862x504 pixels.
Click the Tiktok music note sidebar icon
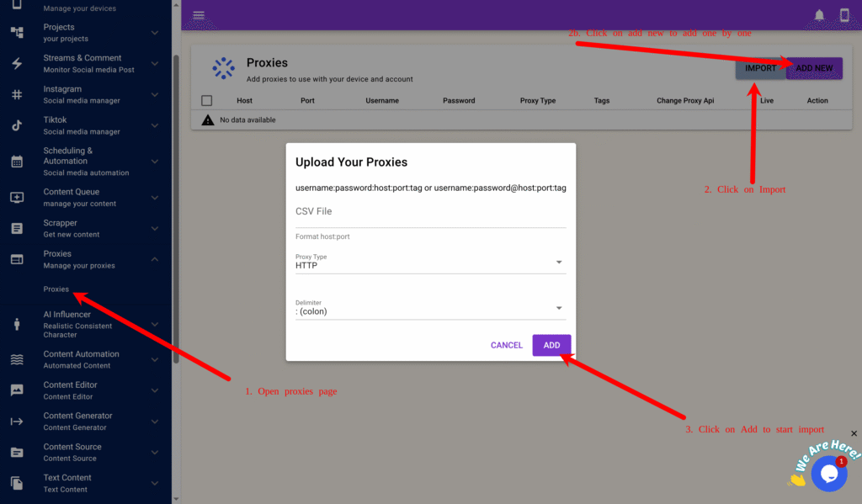[17, 125]
